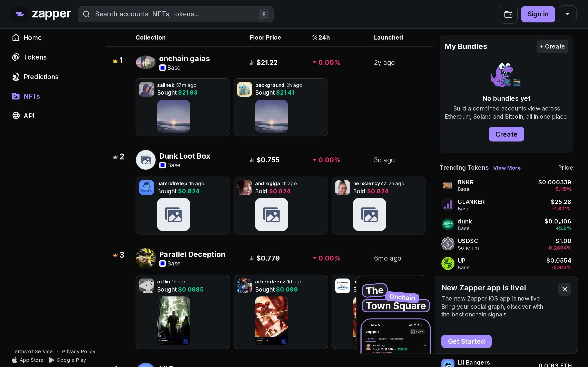
Task: Click the search accounts input field
Action: click(175, 14)
